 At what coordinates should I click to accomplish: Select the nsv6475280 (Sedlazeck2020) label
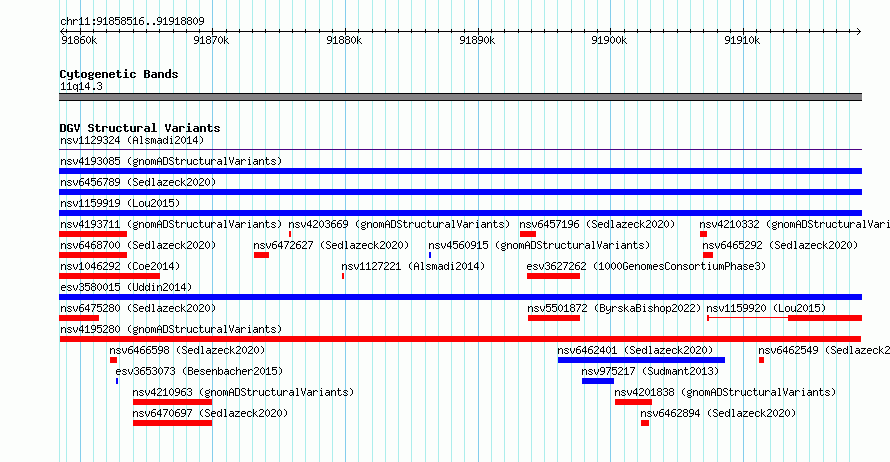pyautogui.click(x=138, y=308)
